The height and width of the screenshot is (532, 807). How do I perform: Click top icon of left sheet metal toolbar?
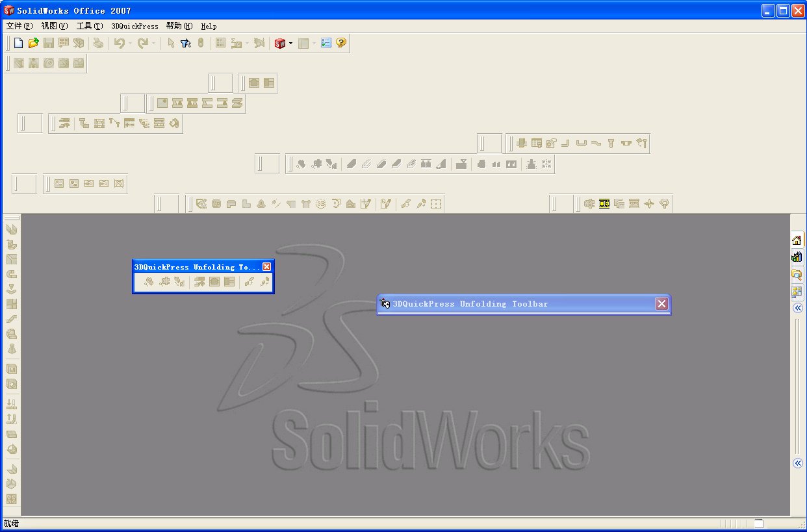click(x=12, y=229)
